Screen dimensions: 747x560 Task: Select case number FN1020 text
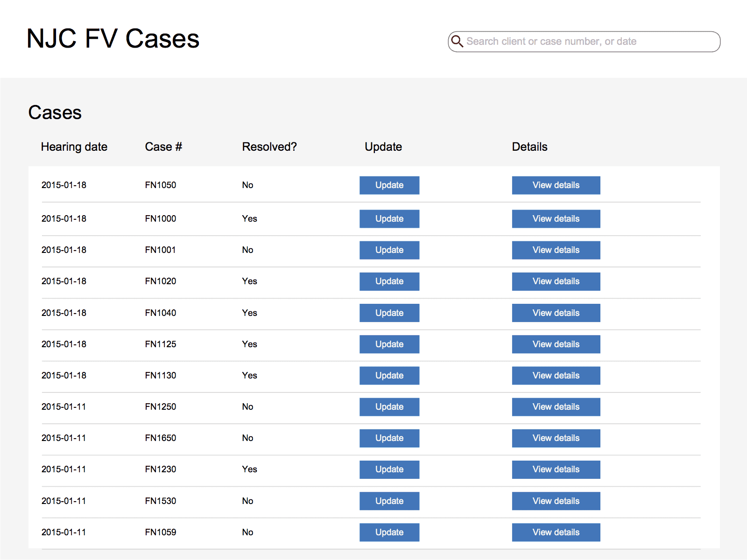coord(161,281)
